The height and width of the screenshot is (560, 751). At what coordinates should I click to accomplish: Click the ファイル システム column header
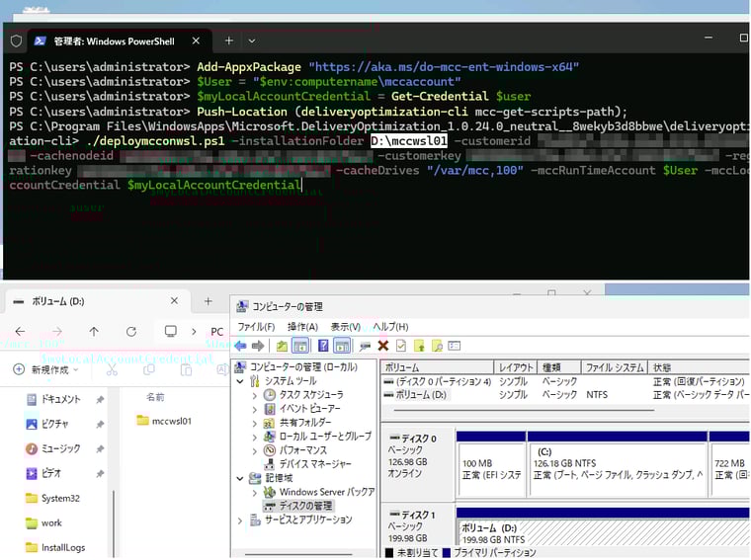point(615,367)
